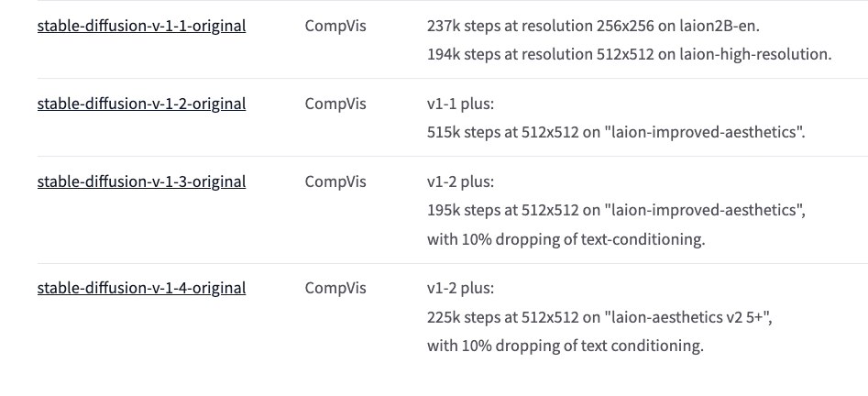Click the hyphenated "dropping of text-conditioning" line
The height and width of the screenshot is (396, 868).
click(566, 239)
